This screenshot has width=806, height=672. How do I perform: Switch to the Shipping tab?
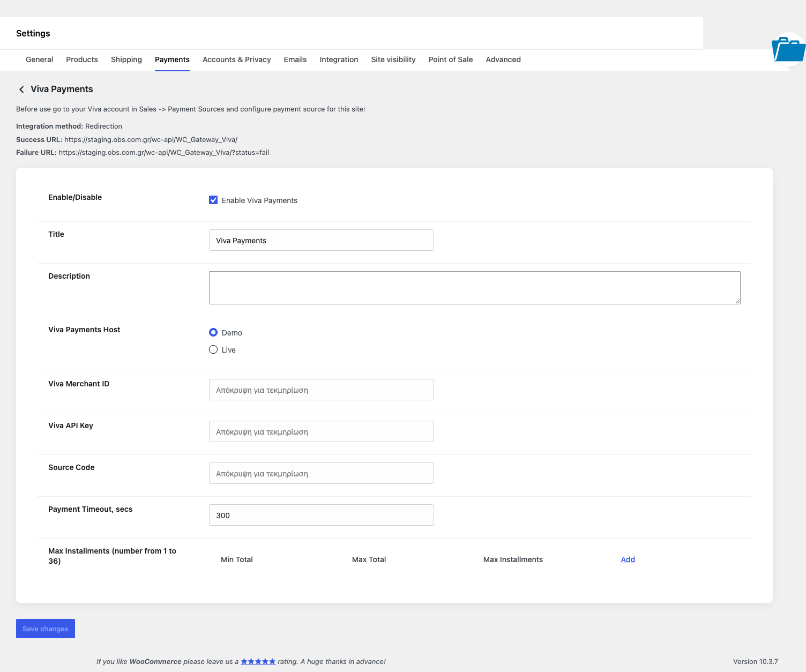[x=126, y=59]
